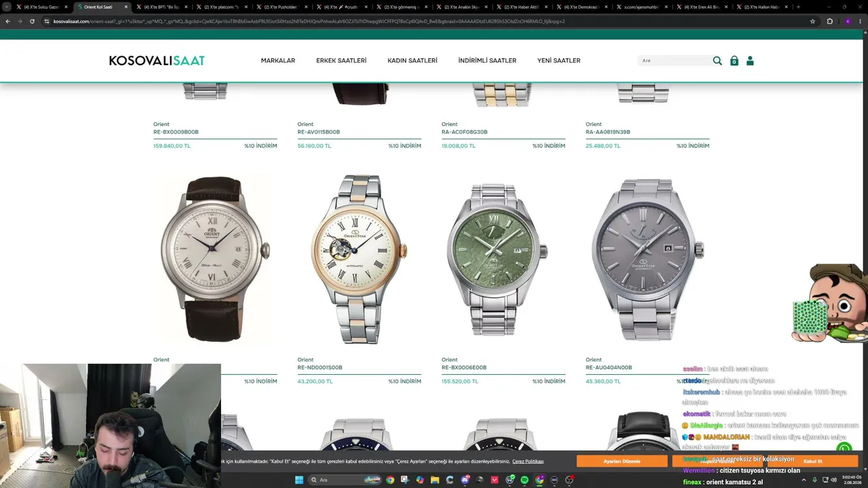The width and height of the screenshot is (868, 488).
Task: Click the brown leather strap Orient watch image
Action: pos(215,260)
